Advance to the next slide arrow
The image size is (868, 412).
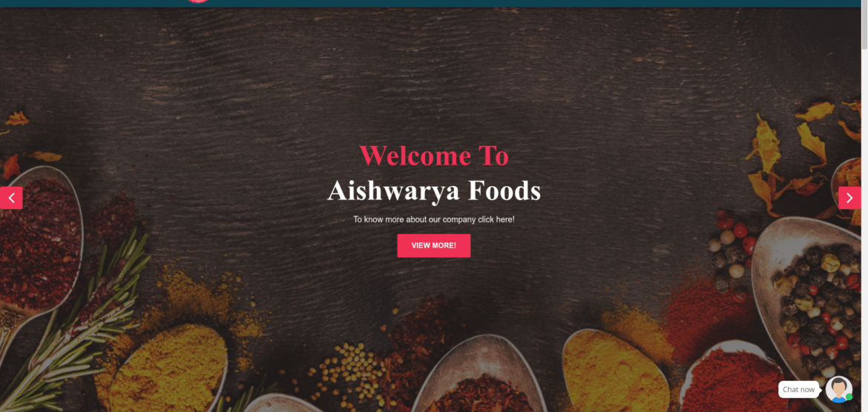tap(849, 198)
